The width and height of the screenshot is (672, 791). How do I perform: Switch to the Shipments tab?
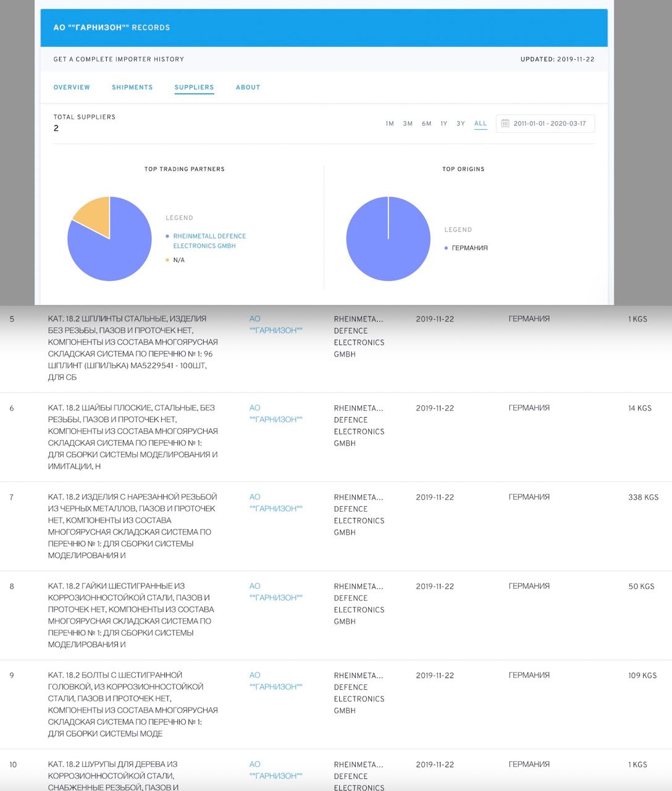click(132, 87)
